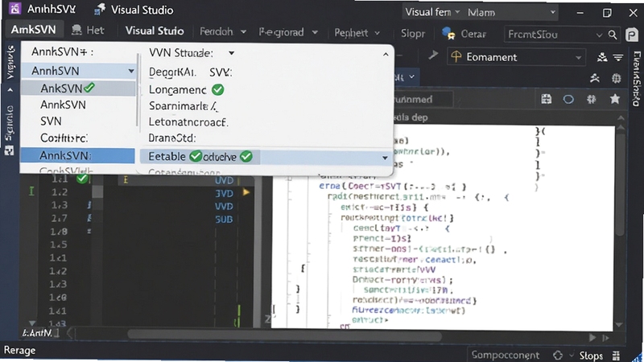Viewport: 644px width, 362px height.
Task: Click the people icon right of Eomament
Action: pos(602,57)
